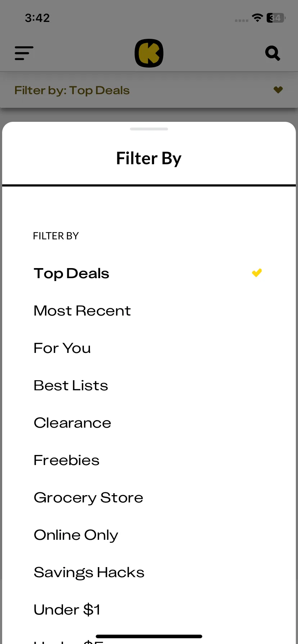Select the Savings Hacks option
This screenshot has height=644, width=298.
[149, 572]
